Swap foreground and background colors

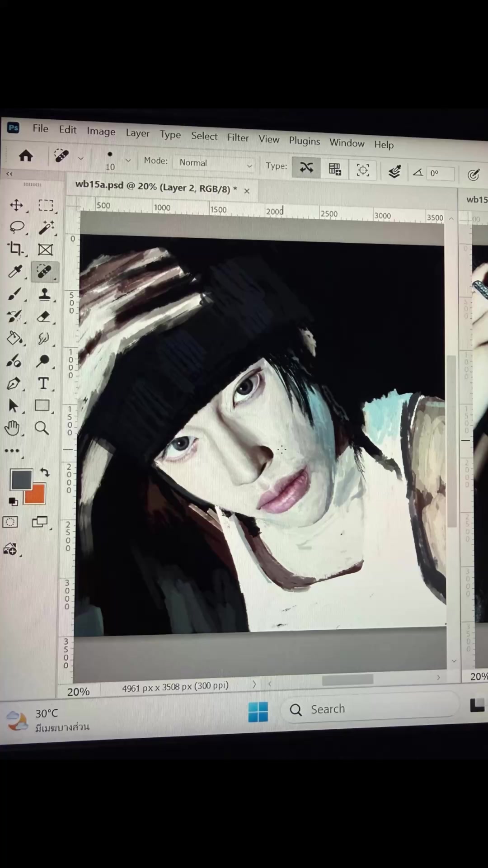[45, 472]
